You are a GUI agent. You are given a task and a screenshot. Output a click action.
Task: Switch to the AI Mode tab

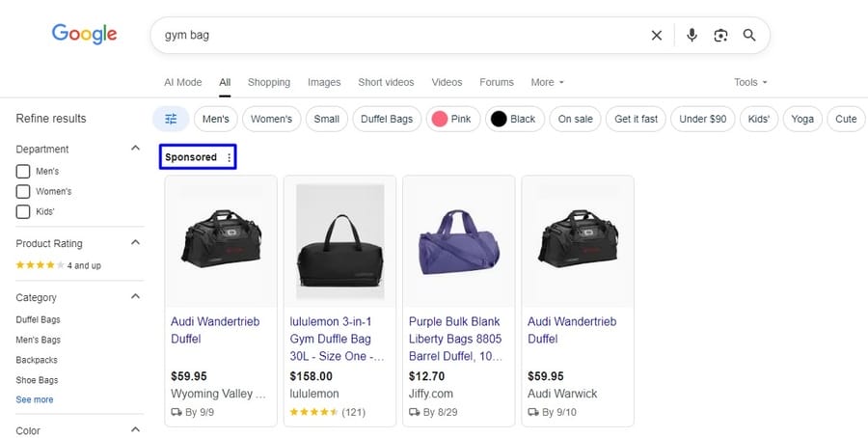(x=182, y=83)
